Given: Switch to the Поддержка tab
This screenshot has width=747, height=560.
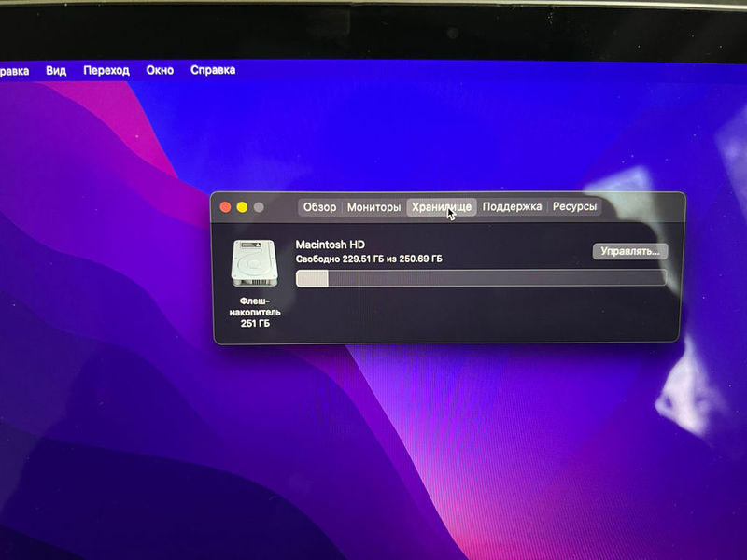Looking at the screenshot, I should pyautogui.click(x=512, y=206).
